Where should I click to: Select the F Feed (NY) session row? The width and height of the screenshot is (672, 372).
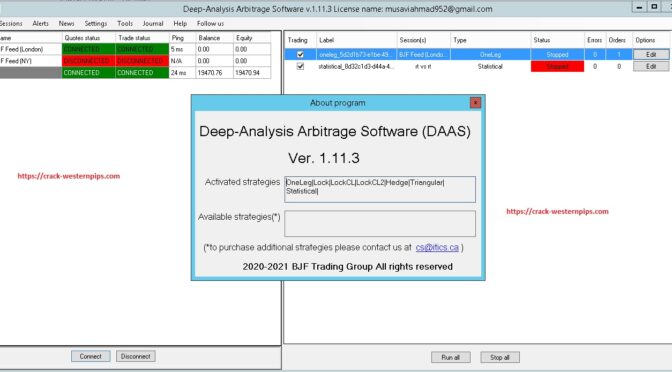[135, 61]
